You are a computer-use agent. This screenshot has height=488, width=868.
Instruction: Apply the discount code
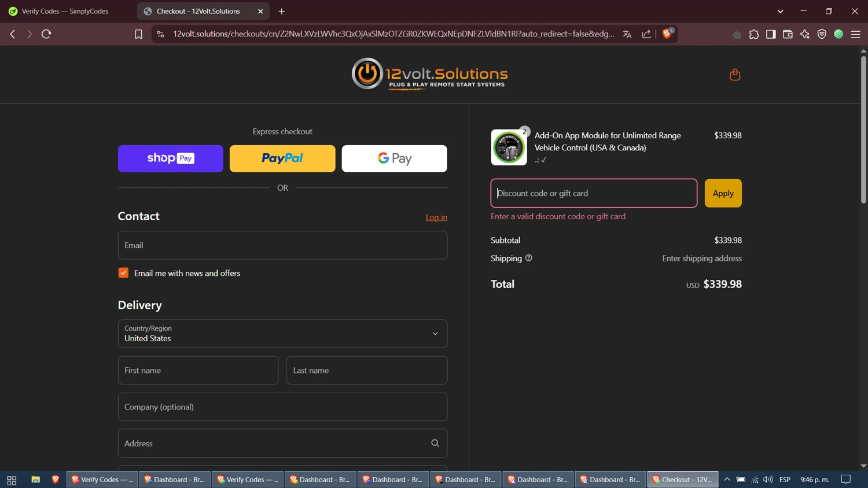(723, 193)
